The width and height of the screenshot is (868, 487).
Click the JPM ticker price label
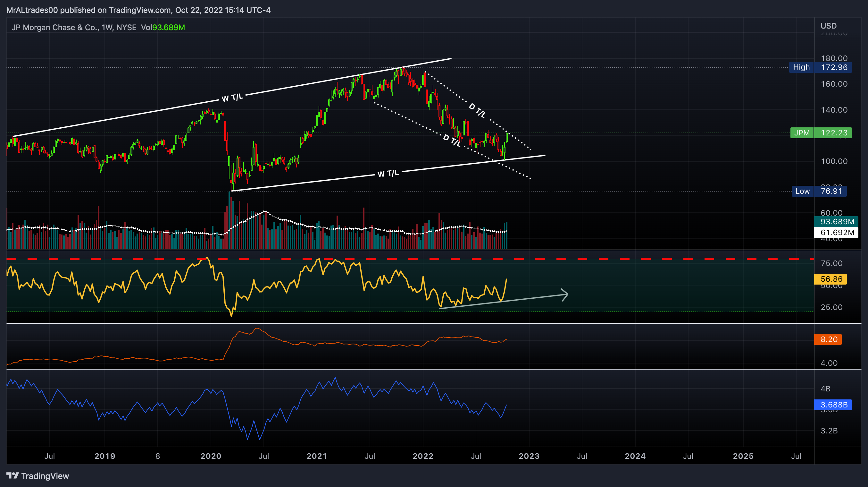(x=821, y=133)
